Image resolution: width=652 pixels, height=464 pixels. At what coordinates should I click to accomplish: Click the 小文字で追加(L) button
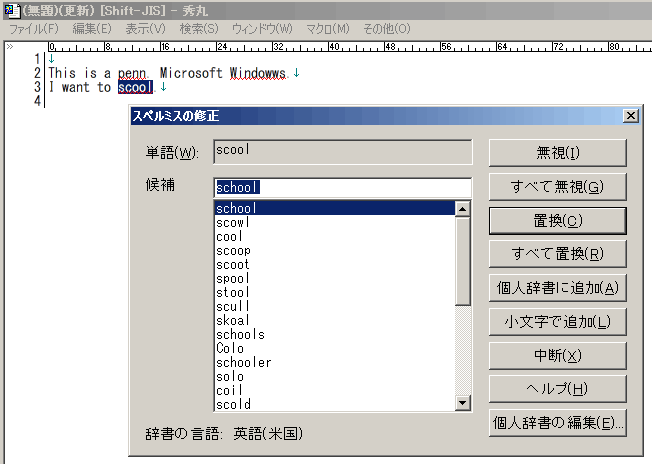point(557,322)
